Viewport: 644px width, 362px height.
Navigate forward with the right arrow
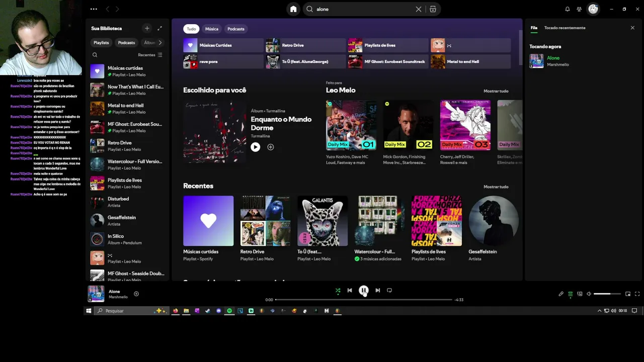tap(117, 9)
